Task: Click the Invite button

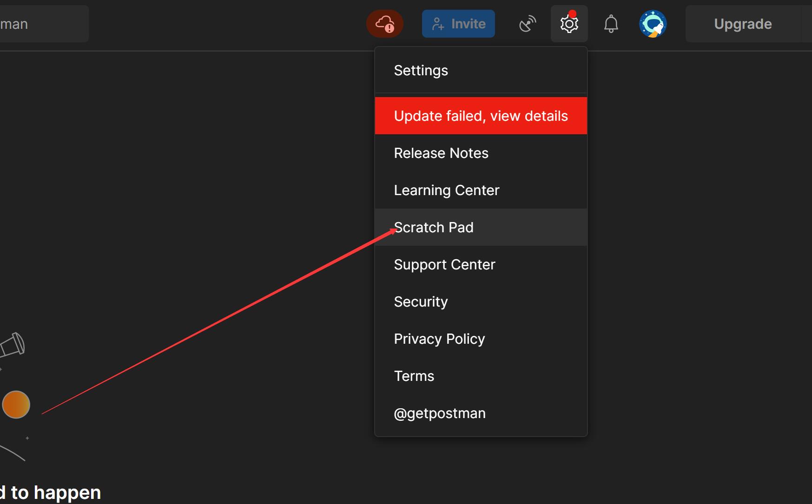Action: [458, 24]
